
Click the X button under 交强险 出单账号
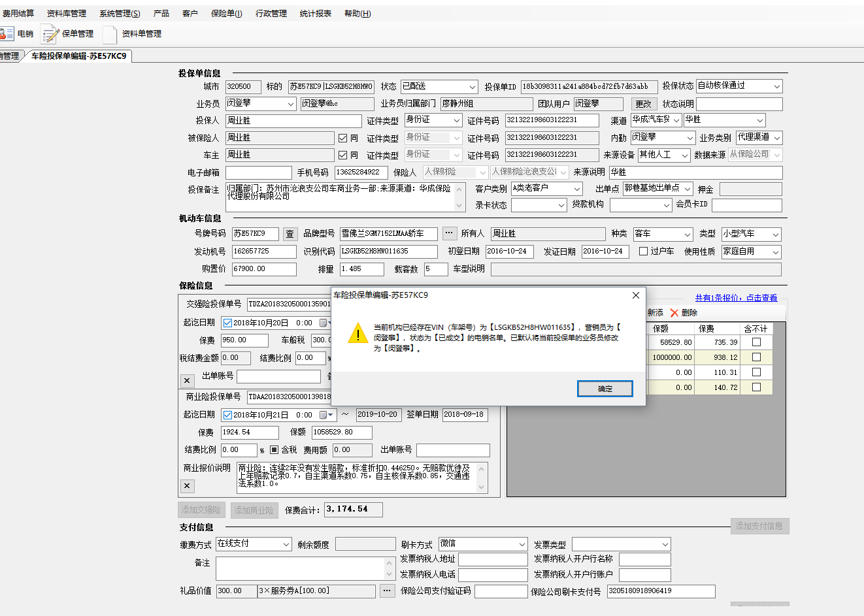[187, 380]
